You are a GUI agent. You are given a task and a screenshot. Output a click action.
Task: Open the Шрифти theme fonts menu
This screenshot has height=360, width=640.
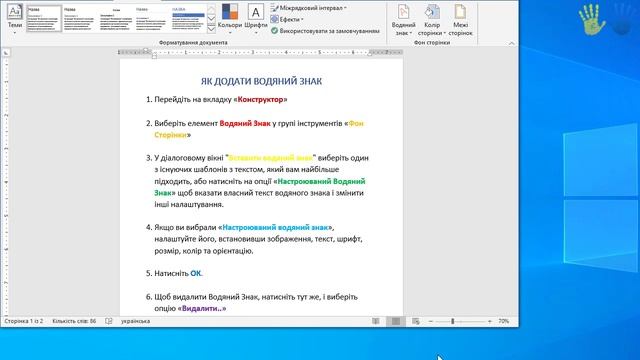tap(256, 19)
